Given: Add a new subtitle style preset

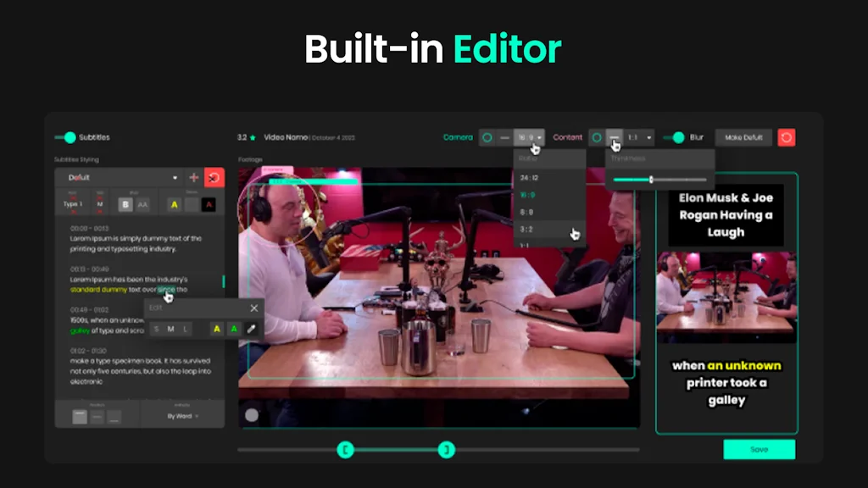Looking at the screenshot, I should coord(194,178).
